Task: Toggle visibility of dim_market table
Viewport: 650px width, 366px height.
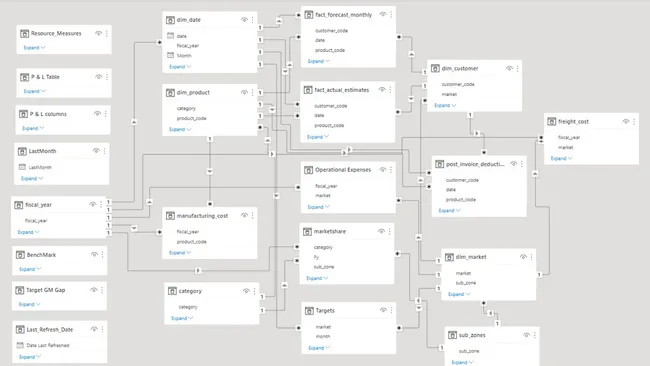Action: click(523, 257)
